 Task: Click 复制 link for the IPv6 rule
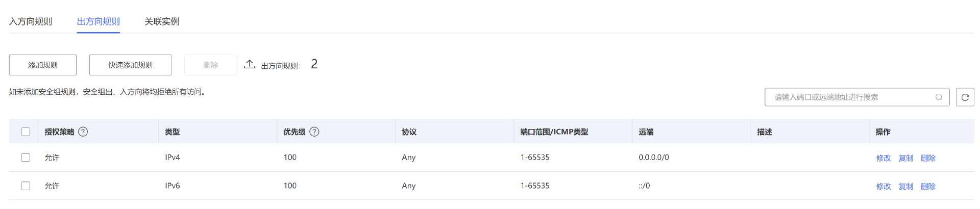[x=905, y=187]
